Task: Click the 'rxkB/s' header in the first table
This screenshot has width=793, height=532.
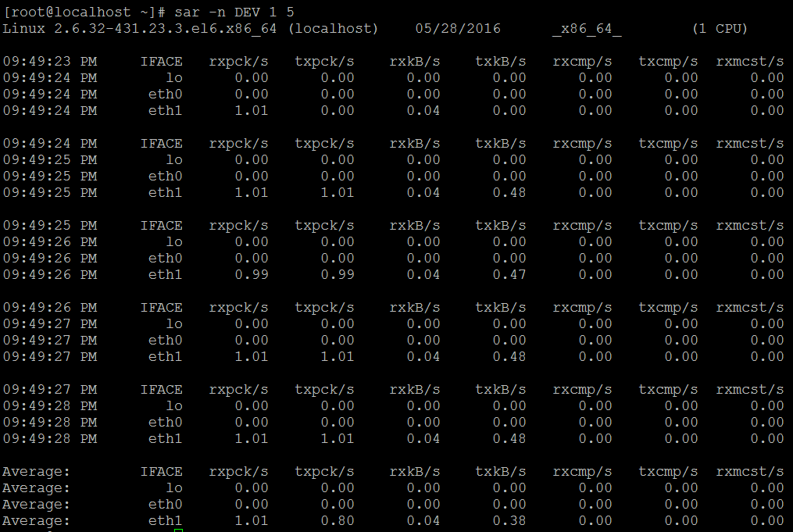Action: click(415, 62)
